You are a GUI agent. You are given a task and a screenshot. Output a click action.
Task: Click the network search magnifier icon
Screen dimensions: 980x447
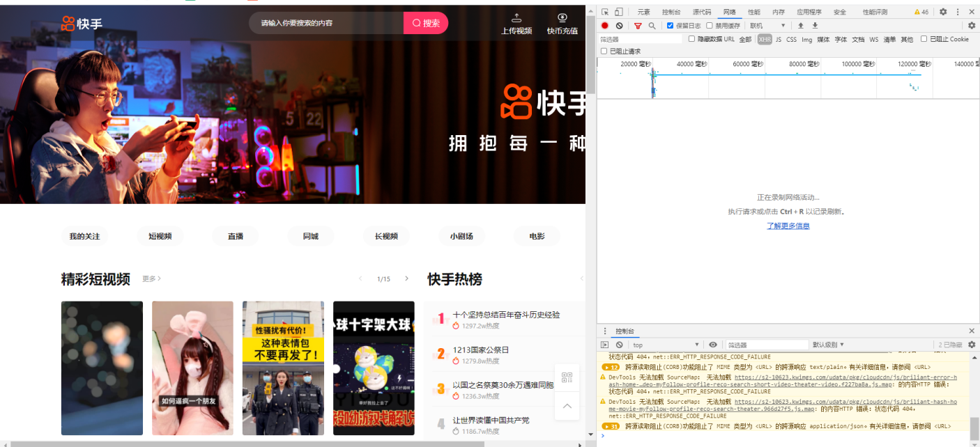click(652, 26)
